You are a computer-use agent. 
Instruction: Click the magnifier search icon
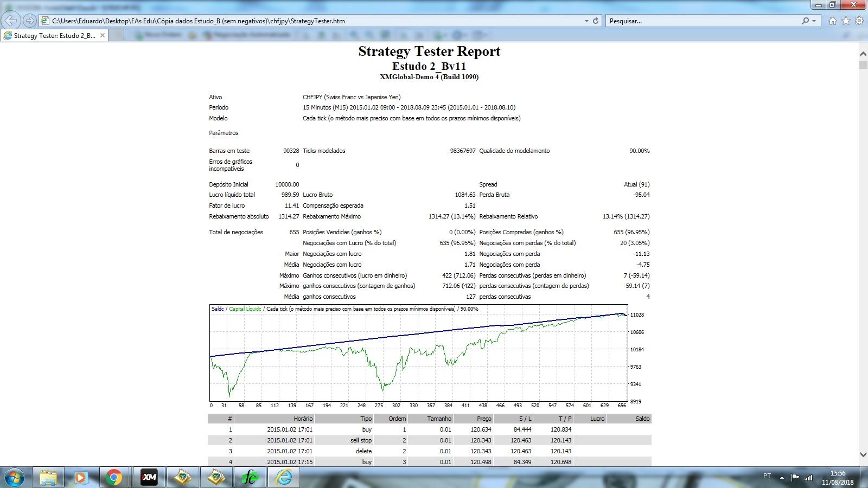805,21
